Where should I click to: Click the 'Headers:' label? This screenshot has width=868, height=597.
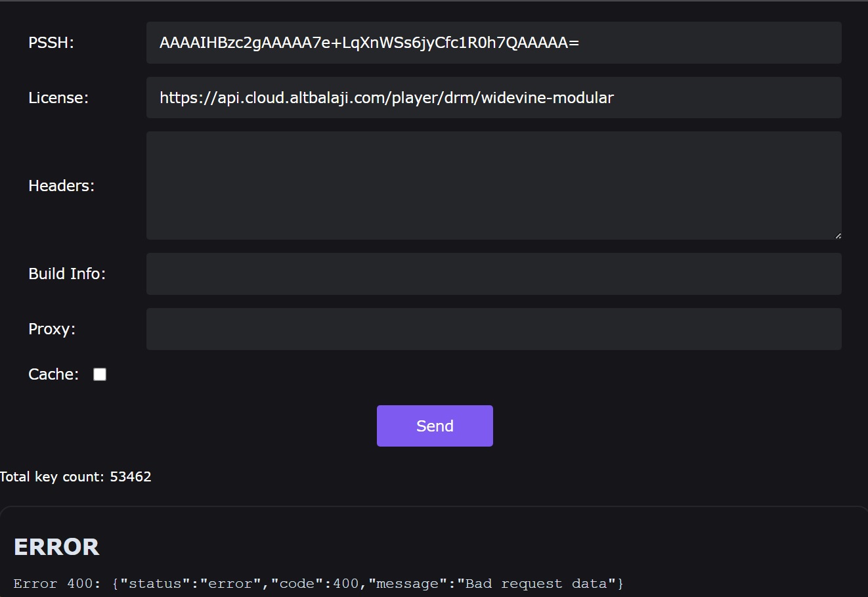point(61,186)
